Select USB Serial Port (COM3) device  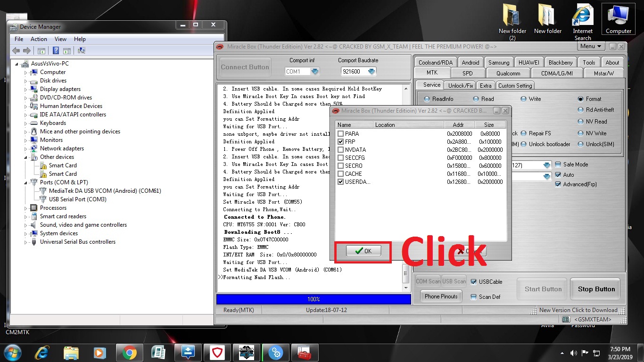(x=77, y=199)
